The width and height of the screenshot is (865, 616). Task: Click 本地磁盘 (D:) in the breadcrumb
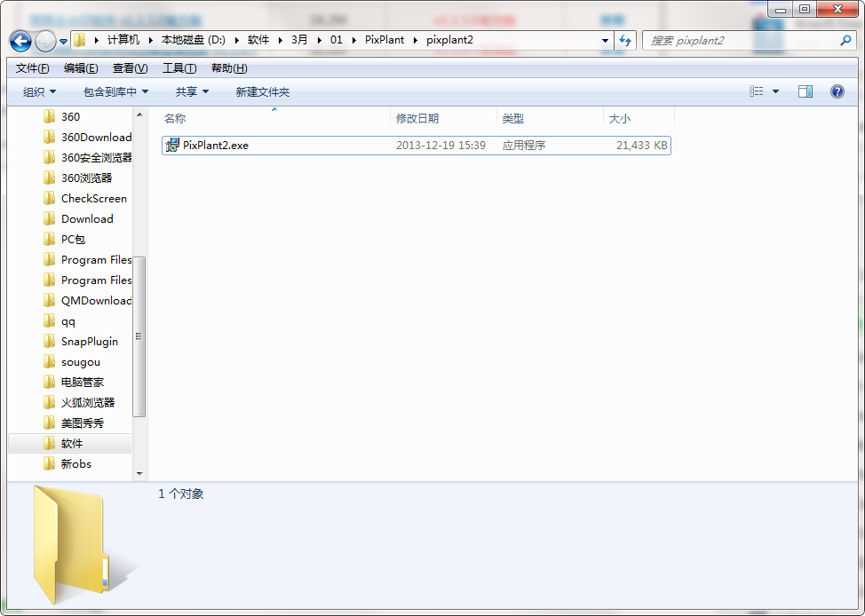pyautogui.click(x=193, y=40)
